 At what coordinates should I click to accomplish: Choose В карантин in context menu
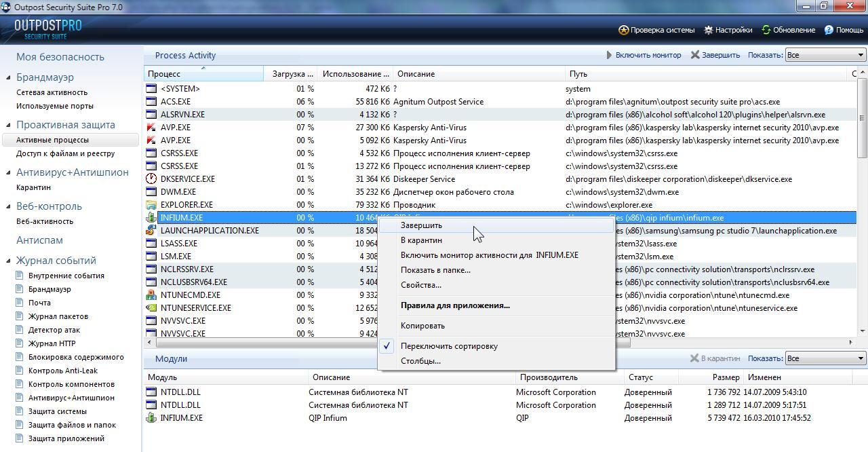(496, 240)
